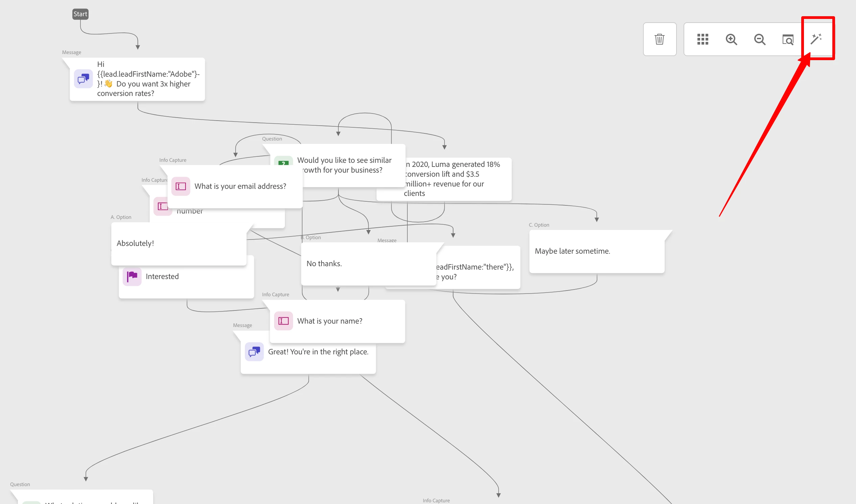Click the fit-to-screen search icon
This screenshot has height=504, width=856.
pos(788,40)
